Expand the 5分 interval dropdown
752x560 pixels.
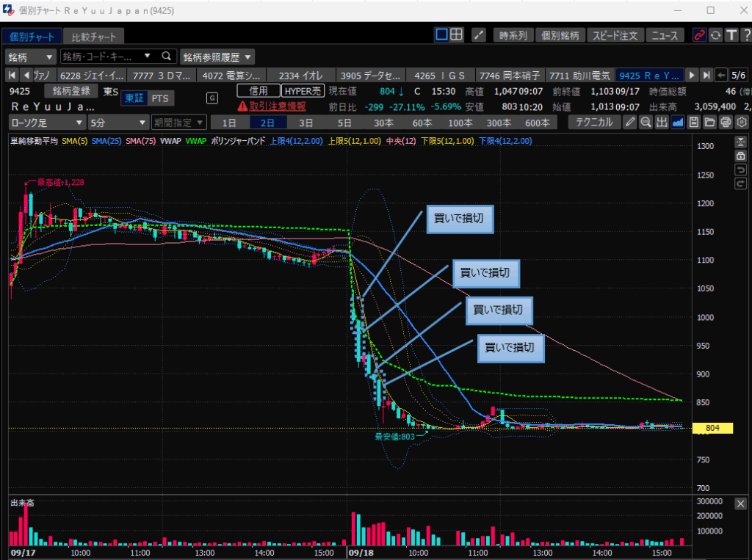coord(117,123)
